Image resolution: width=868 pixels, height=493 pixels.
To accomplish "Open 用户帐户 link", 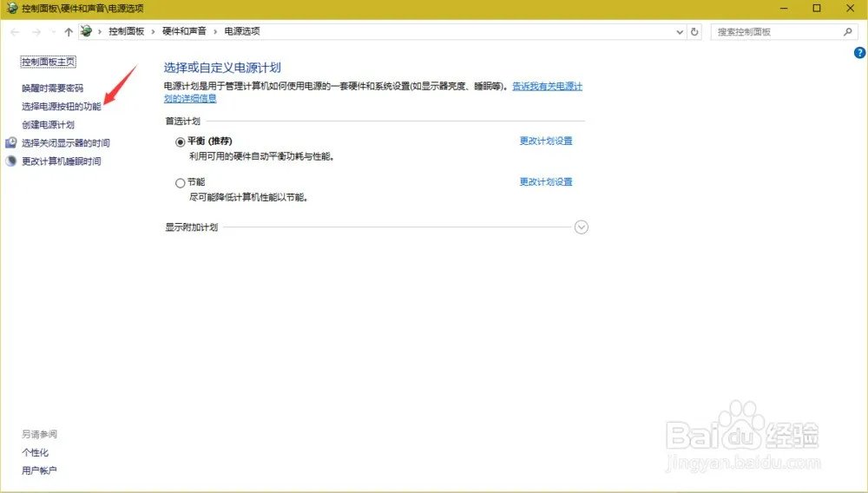I will coord(39,471).
